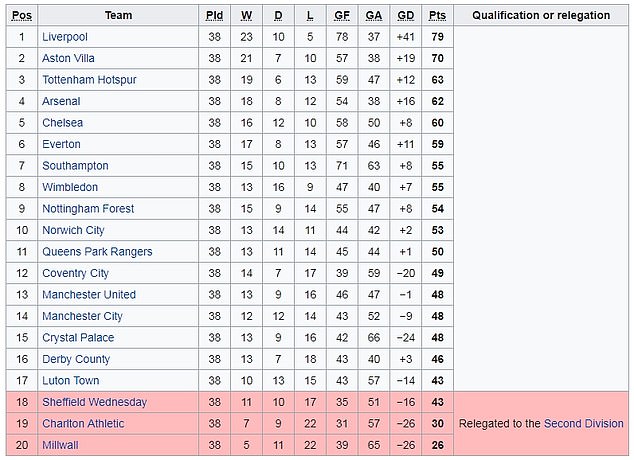Click the Millwall team link
This screenshot has width=634, height=460.
coord(60,445)
